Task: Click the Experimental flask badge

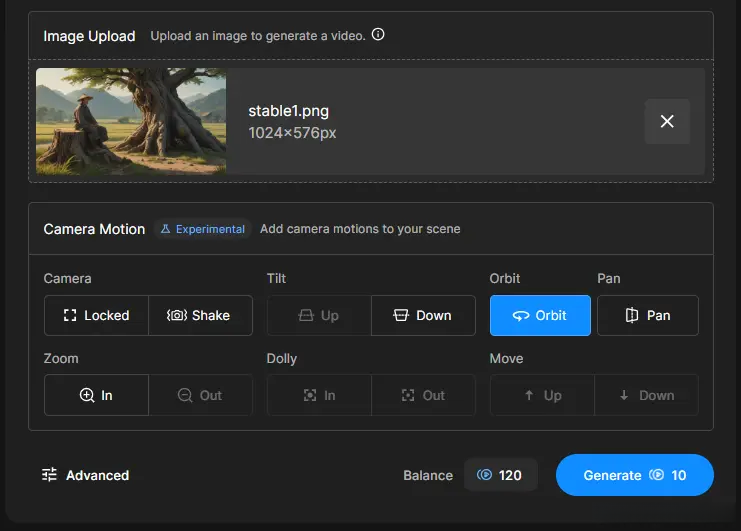Action: point(202,229)
